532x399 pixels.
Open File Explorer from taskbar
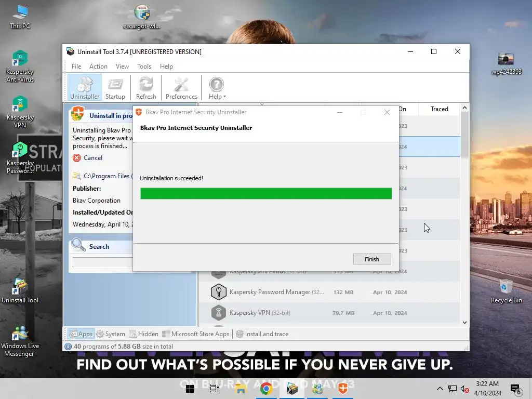click(x=241, y=389)
